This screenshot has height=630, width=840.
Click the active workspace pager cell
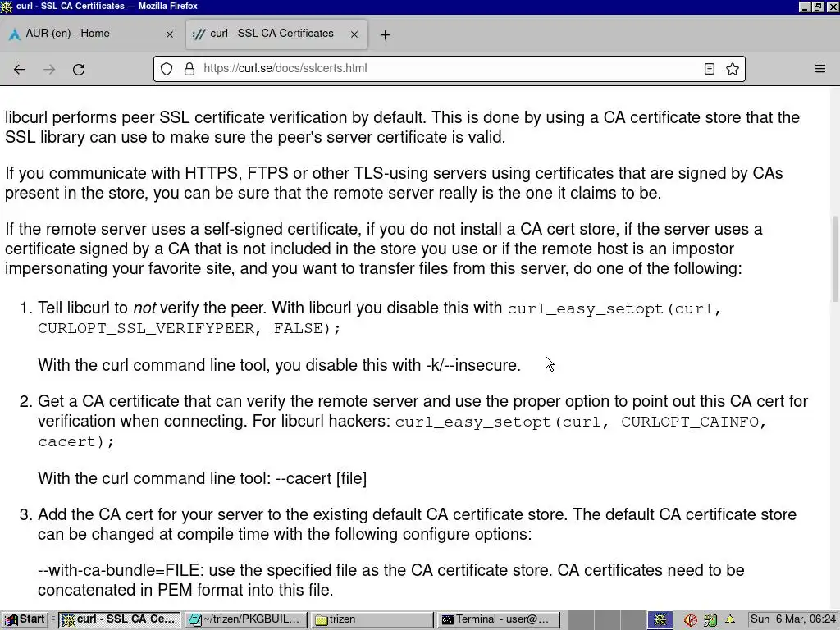click(660, 620)
